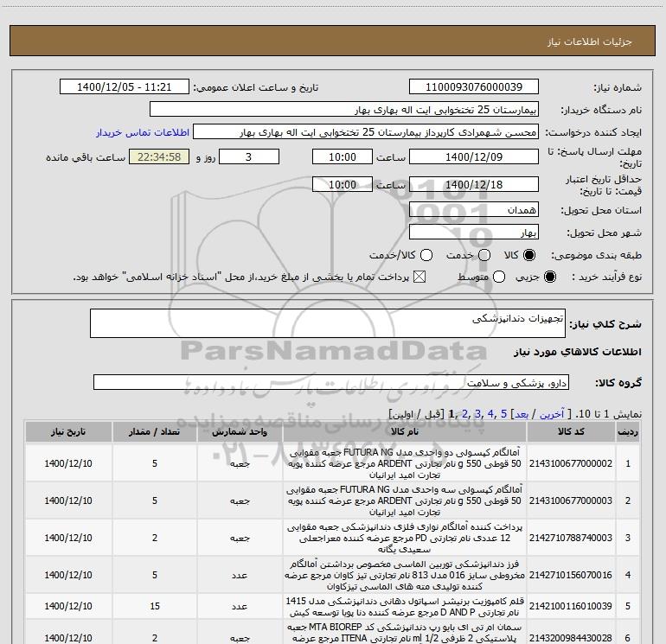Click the delivery city field بهار
666x644 pixels.
point(474,233)
